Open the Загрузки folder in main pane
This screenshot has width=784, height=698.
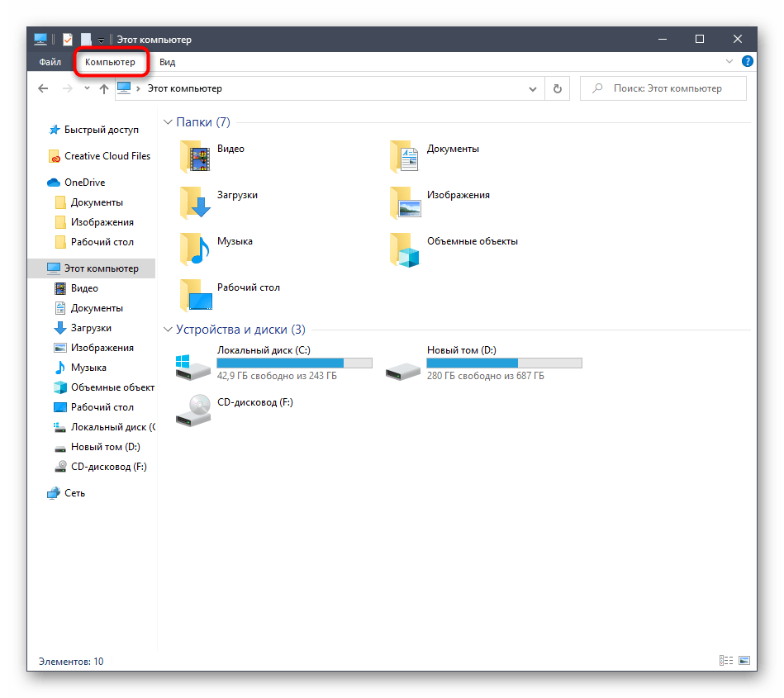[195, 202]
